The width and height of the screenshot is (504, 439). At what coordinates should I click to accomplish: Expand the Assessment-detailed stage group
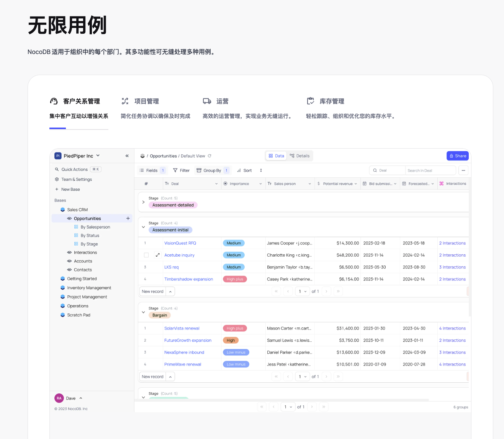coord(144,202)
